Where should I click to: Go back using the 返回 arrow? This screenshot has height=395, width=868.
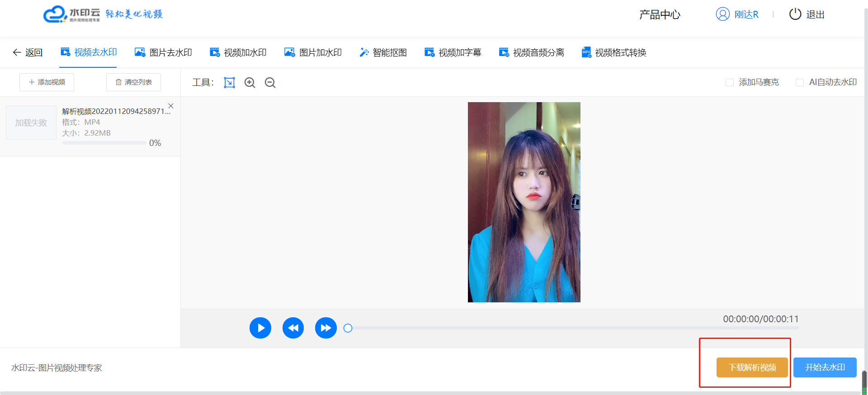pyautogui.click(x=28, y=52)
